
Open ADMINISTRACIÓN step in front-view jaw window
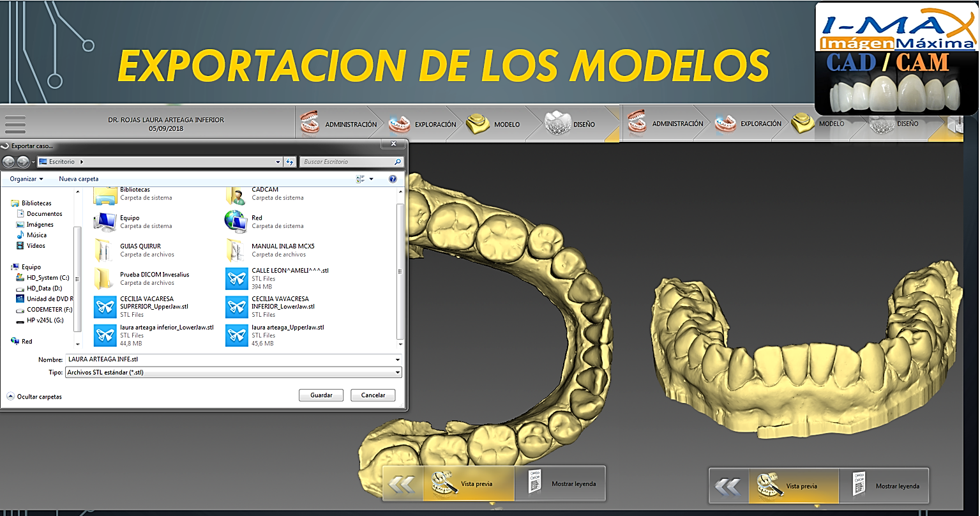(x=665, y=123)
